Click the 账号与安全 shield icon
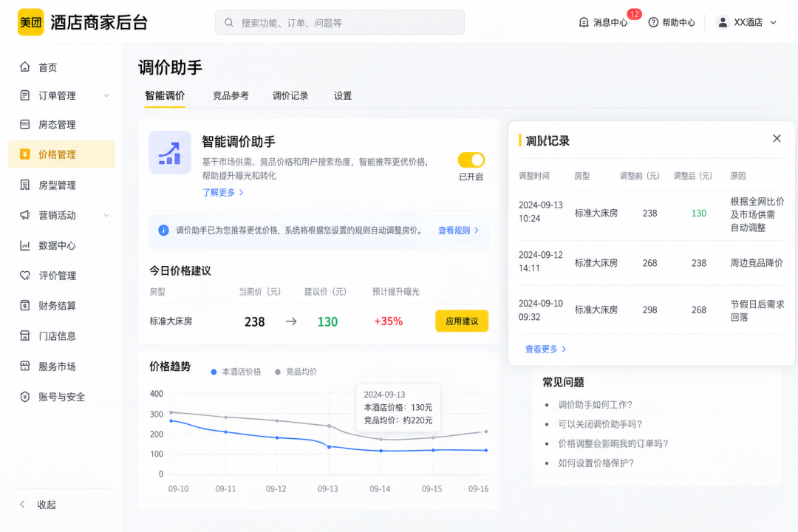 24,397
